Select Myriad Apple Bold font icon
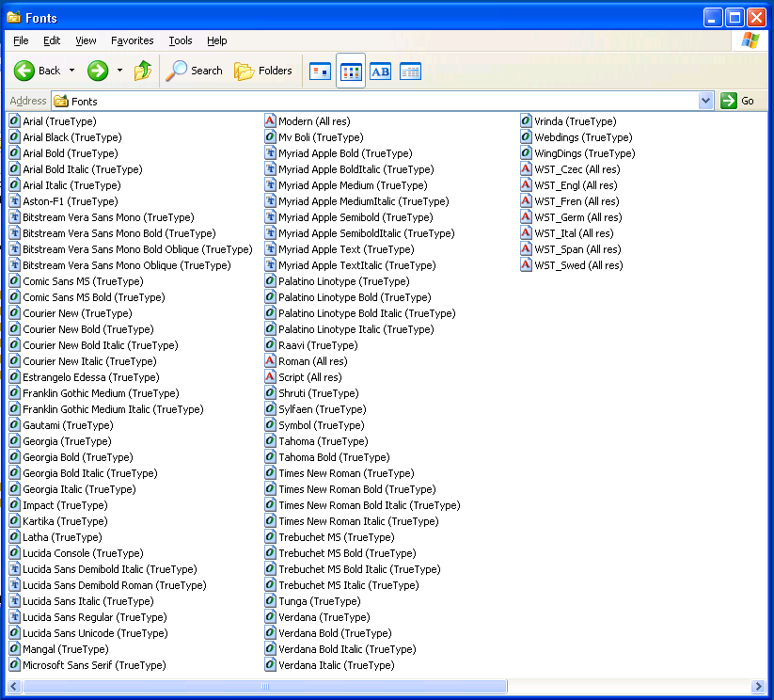The height and width of the screenshot is (700, 774). [x=270, y=153]
